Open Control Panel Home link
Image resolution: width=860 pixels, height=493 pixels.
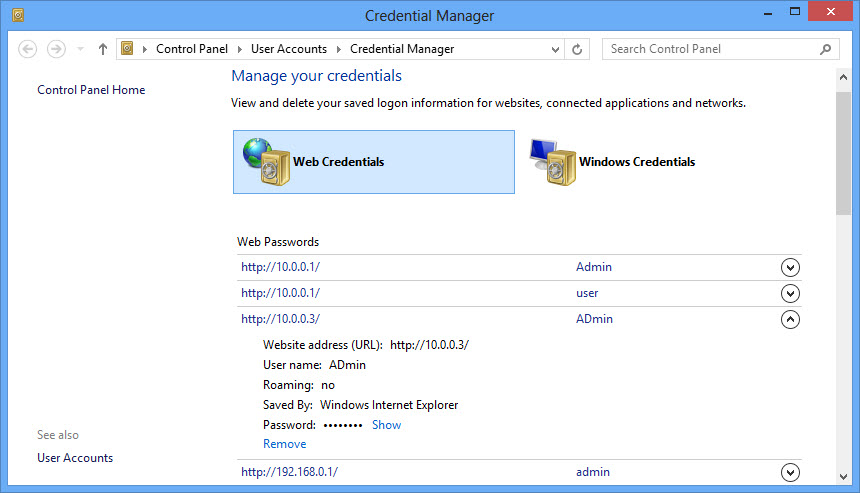coord(91,90)
